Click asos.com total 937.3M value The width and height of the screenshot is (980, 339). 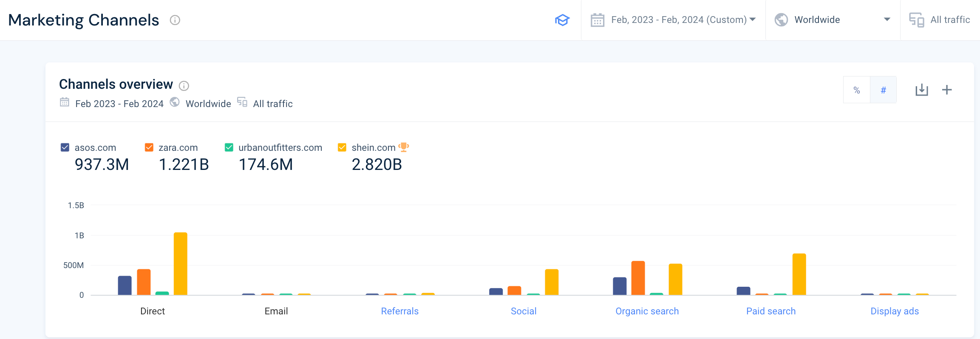pyautogui.click(x=102, y=164)
